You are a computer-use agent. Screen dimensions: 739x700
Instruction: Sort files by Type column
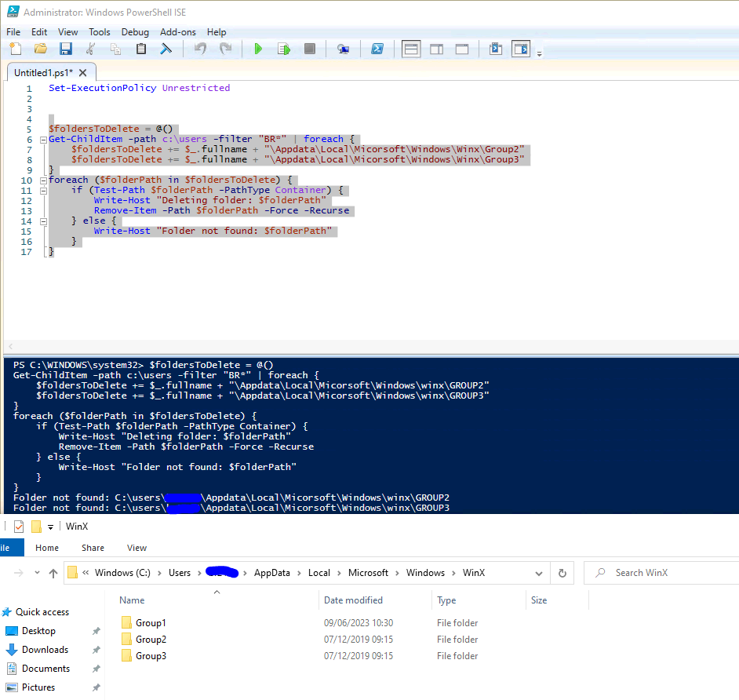446,600
